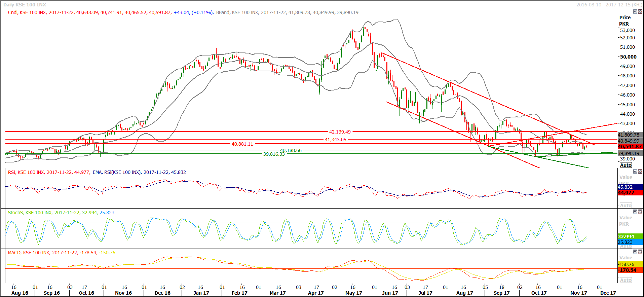Click the Auto scale button in MACD panel
The width and height of the screenshot is (644, 297).
pos(626,280)
